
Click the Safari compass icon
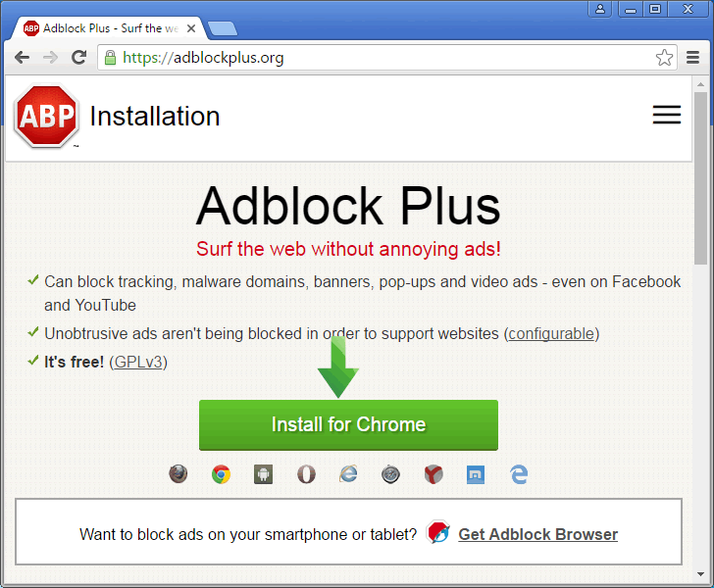tap(390, 474)
